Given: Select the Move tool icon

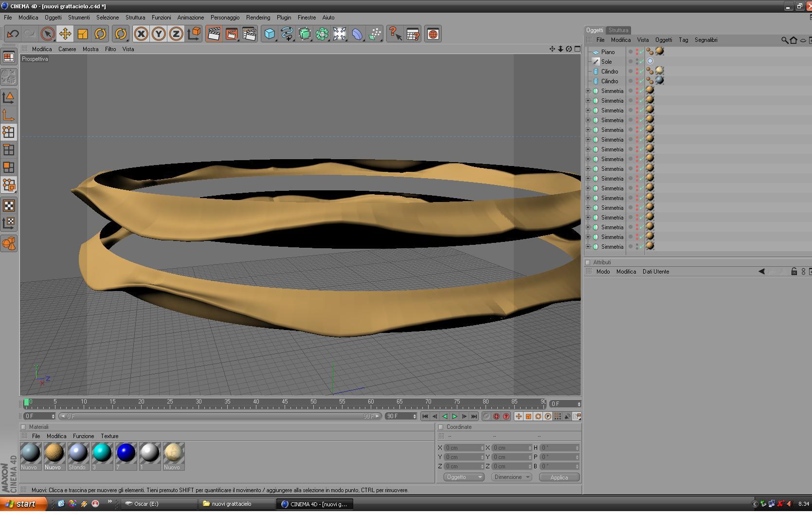Looking at the screenshot, I should tap(65, 34).
